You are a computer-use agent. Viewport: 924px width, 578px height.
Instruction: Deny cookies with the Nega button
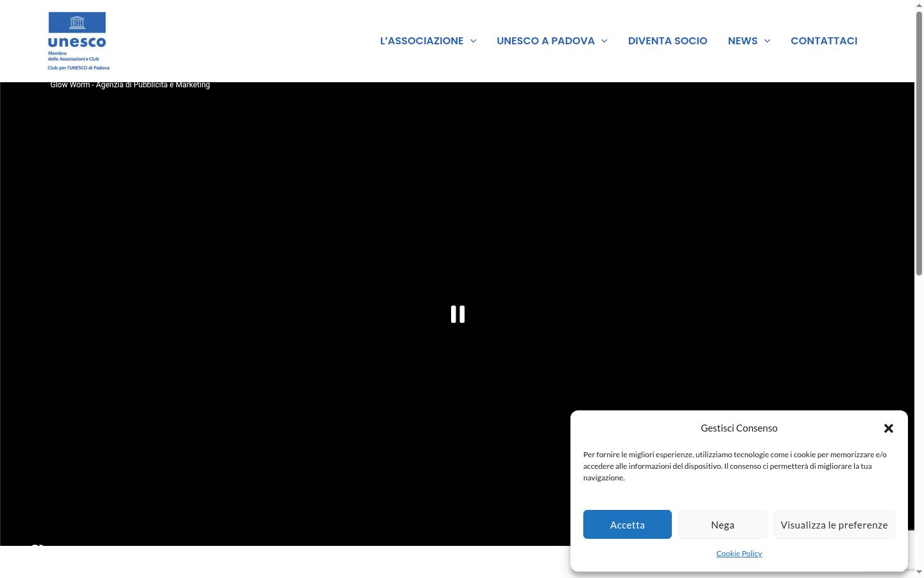[x=723, y=525]
